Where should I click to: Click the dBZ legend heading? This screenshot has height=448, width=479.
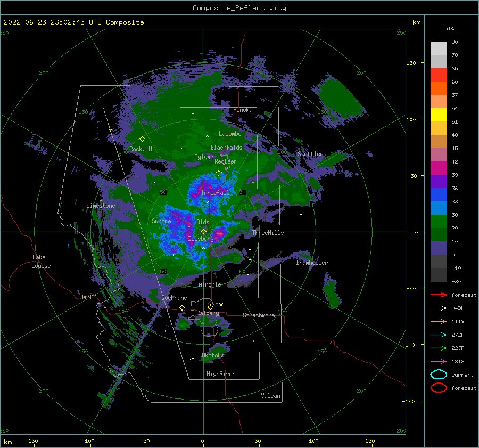(451, 29)
